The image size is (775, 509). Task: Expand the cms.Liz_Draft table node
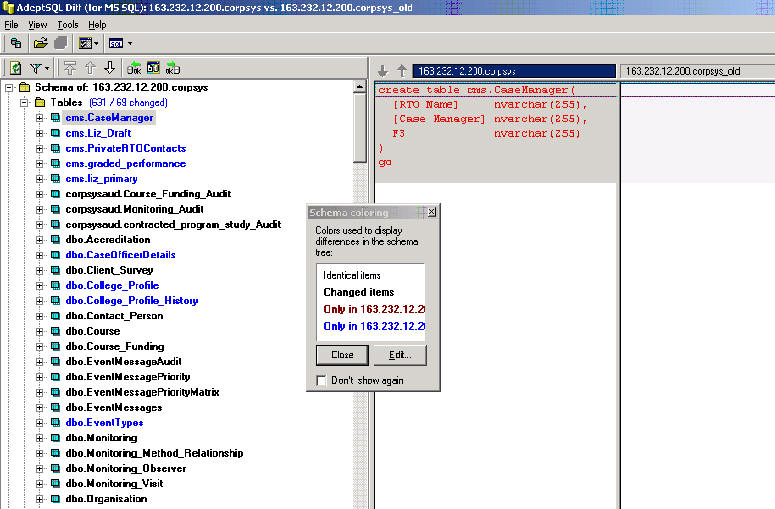pyautogui.click(x=40, y=133)
